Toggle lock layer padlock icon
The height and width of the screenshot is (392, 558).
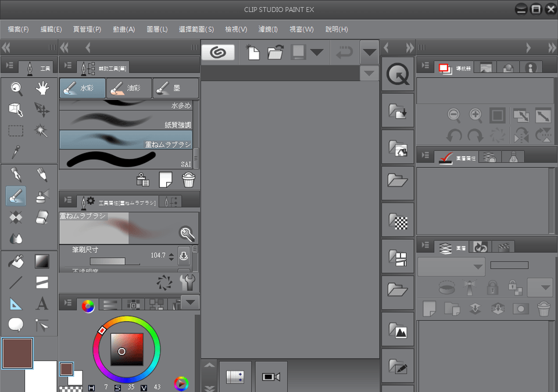[x=492, y=287]
